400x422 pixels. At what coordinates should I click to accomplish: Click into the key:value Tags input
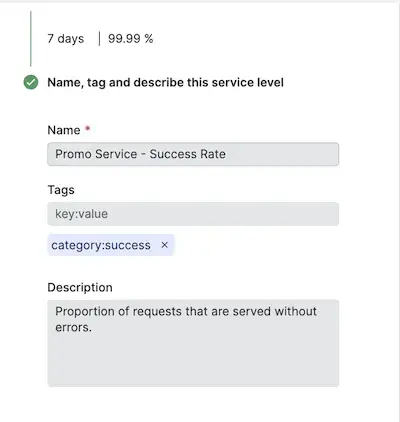pos(193,214)
